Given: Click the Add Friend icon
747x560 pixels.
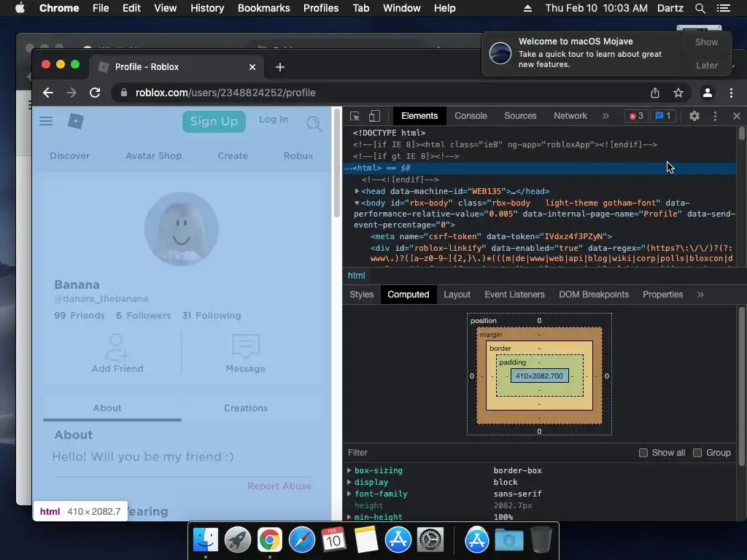Looking at the screenshot, I should [117, 347].
